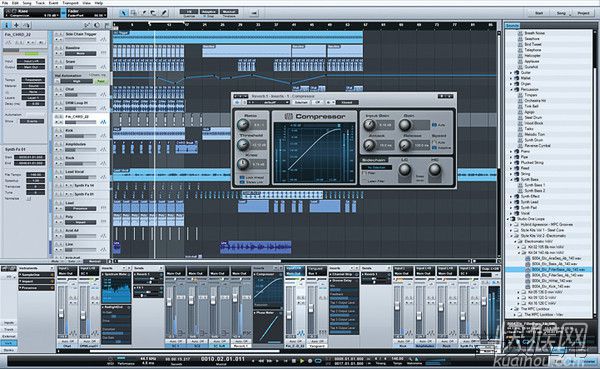Expand the Guitar folder in the Sounds browser
Screen dimensions: 600x369
511,72
